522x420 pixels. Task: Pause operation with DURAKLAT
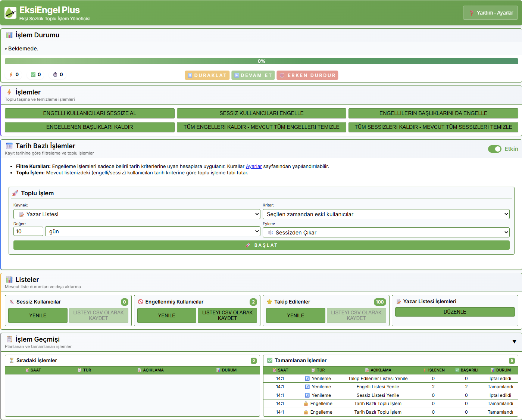point(207,75)
